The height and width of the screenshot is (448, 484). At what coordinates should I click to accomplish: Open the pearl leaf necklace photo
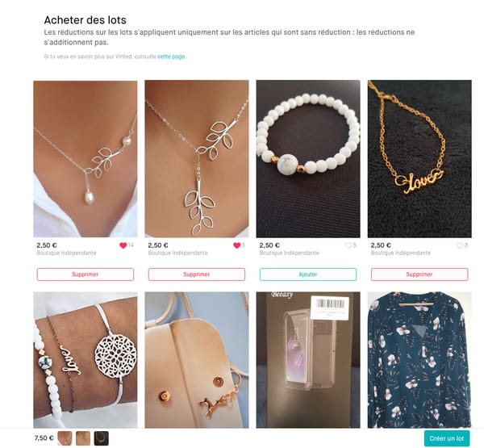[86, 159]
